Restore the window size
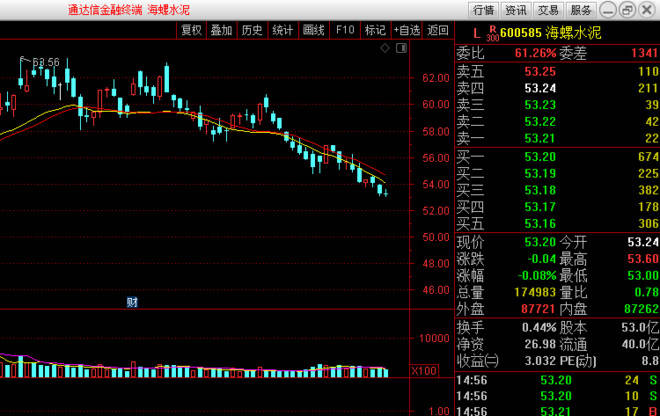The image size is (660, 416). tap(625, 10)
